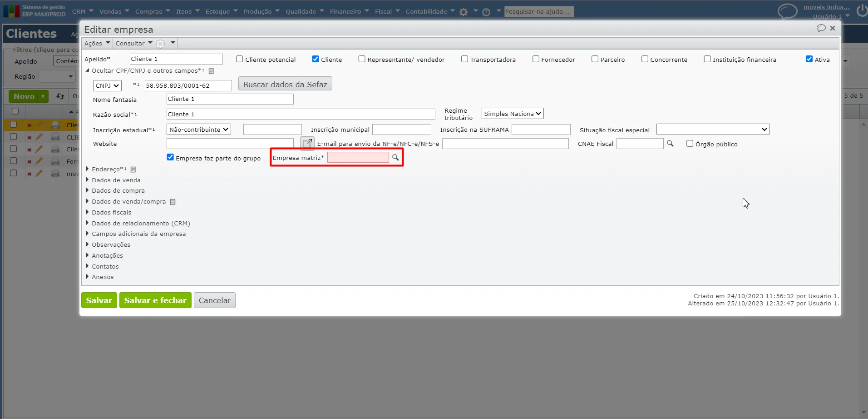
Task: Open the Consultar menu in dialog
Action: click(134, 43)
